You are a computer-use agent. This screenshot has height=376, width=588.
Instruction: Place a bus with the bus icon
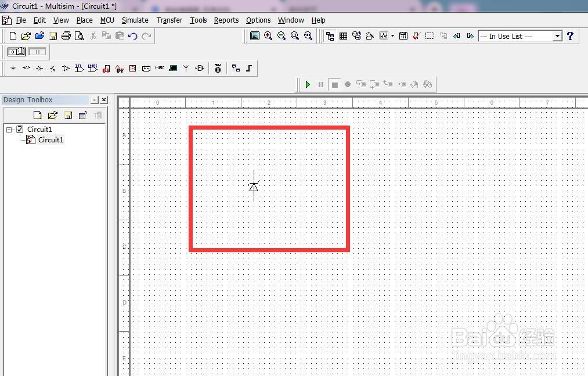point(249,68)
